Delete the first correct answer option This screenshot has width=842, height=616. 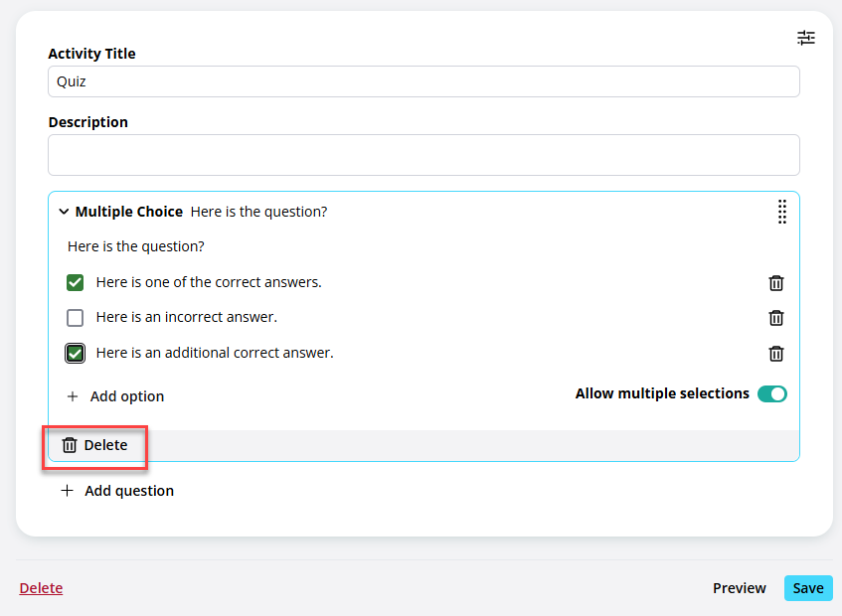click(776, 283)
